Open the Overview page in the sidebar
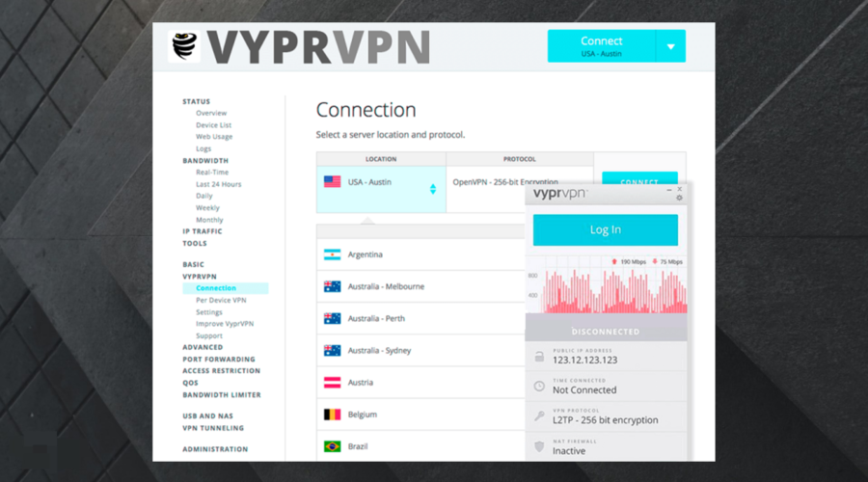This screenshot has height=482, width=868. 211,114
